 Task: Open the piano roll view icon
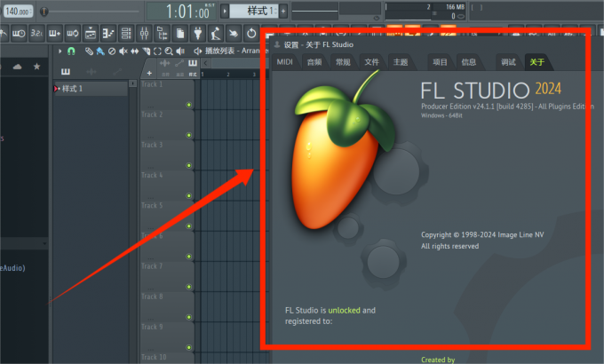[108, 34]
